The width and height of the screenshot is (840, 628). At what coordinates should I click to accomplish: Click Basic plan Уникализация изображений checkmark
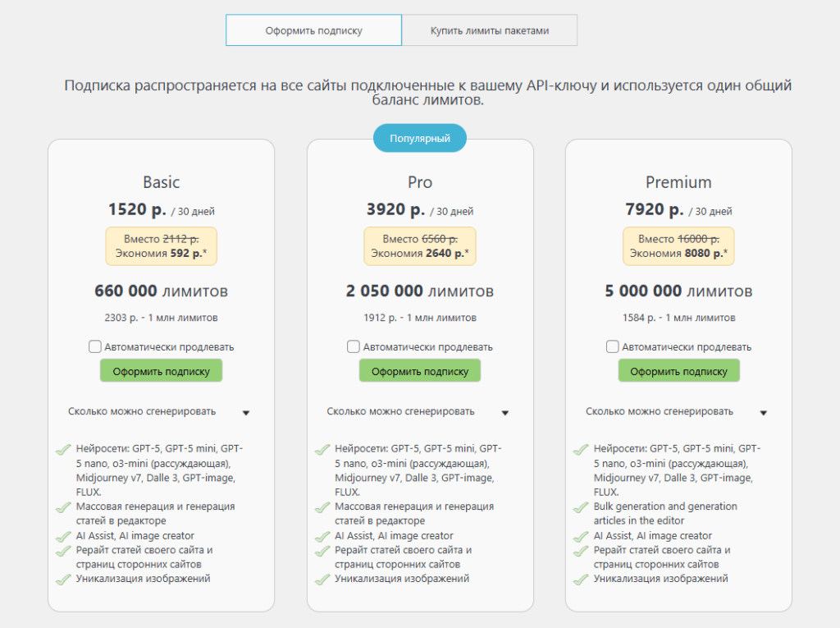[63, 580]
